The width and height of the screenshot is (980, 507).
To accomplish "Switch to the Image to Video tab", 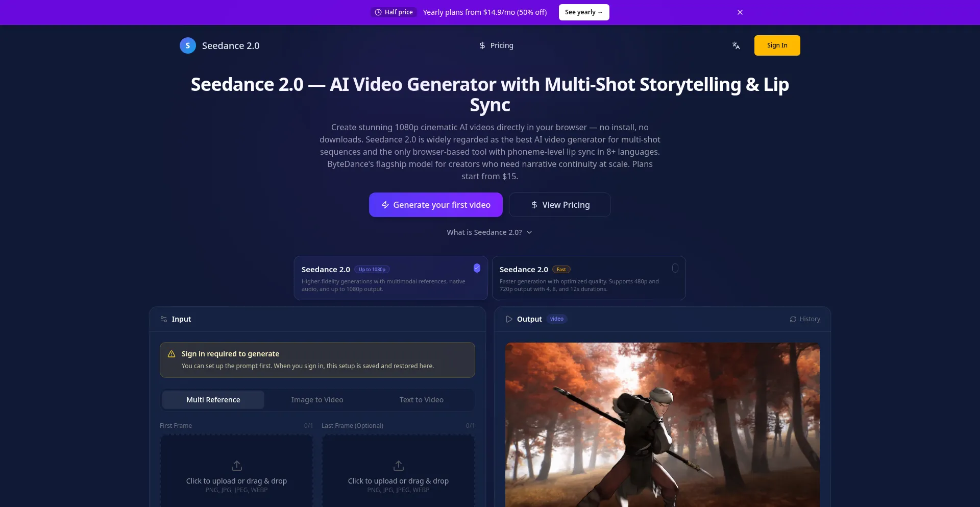I will pos(317,400).
